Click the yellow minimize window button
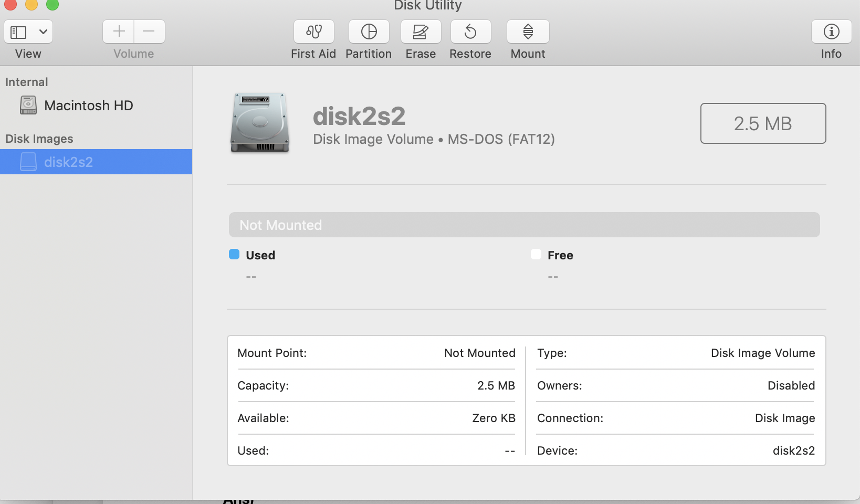The width and height of the screenshot is (860, 504). point(32,4)
